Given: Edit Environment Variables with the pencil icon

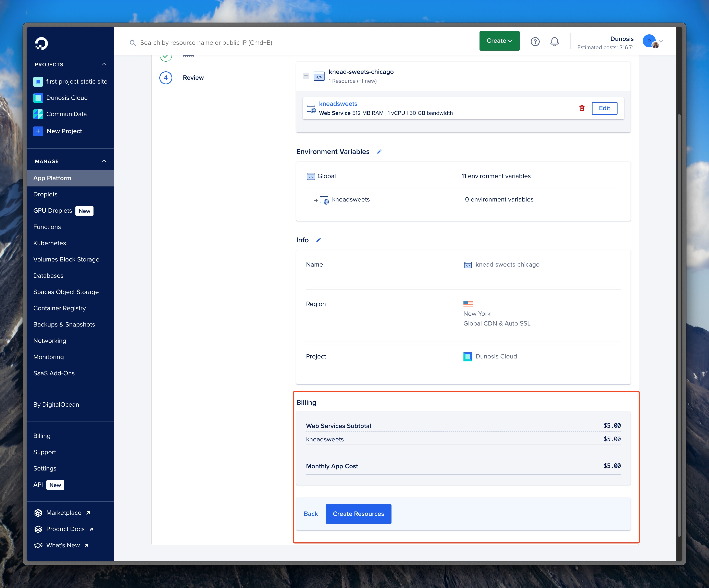Looking at the screenshot, I should pos(379,152).
